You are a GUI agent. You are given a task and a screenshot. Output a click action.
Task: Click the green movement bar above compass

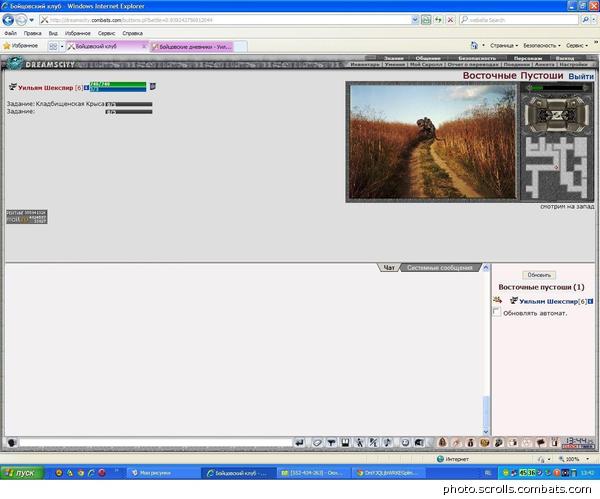click(x=557, y=88)
